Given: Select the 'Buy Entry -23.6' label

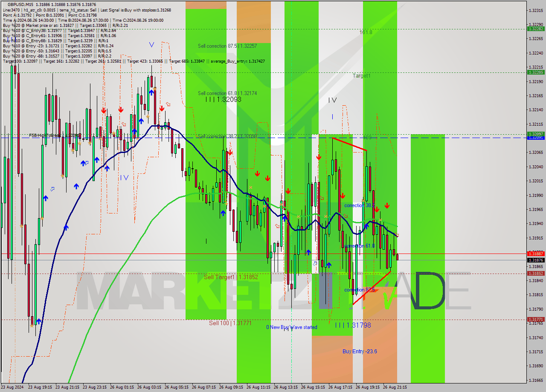Looking at the screenshot, I should pyautogui.click(x=360, y=351).
